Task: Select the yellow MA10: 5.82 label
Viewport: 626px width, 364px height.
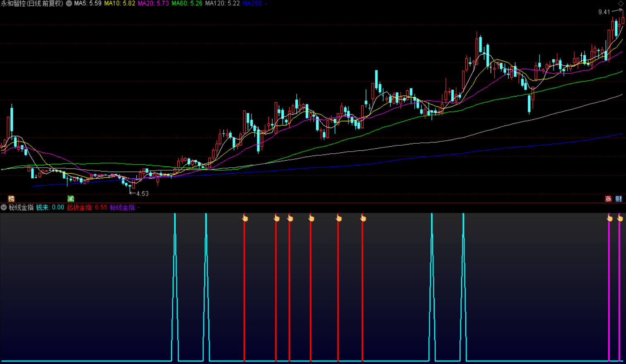Action: [x=120, y=3]
